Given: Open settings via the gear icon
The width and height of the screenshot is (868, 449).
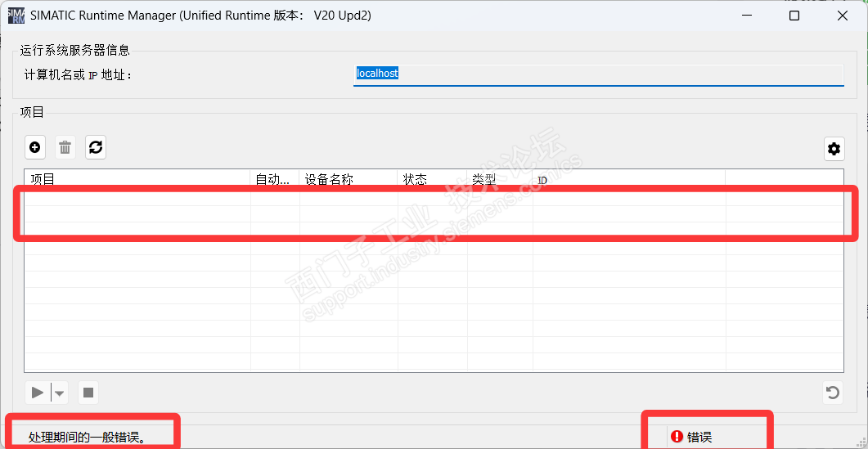Looking at the screenshot, I should click(x=834, y=149).
